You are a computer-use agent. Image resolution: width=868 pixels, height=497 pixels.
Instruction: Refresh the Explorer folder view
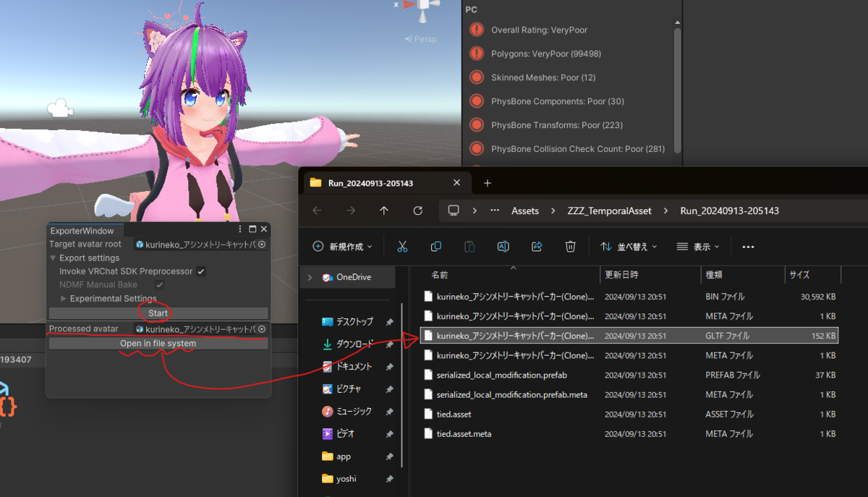[417, 211]
